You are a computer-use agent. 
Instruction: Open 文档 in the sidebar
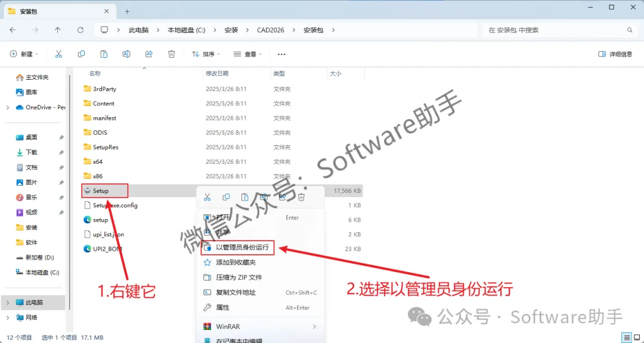click(x=27, y=167)
